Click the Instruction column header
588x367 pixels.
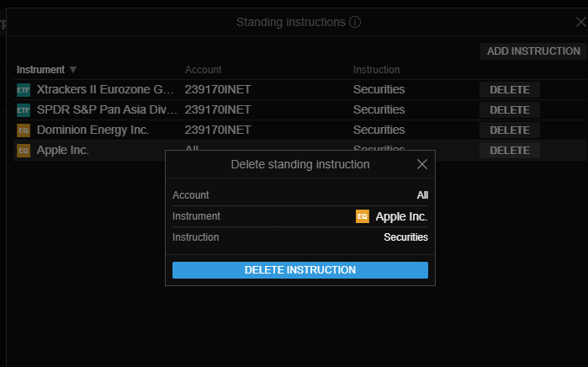click(376, 70)
